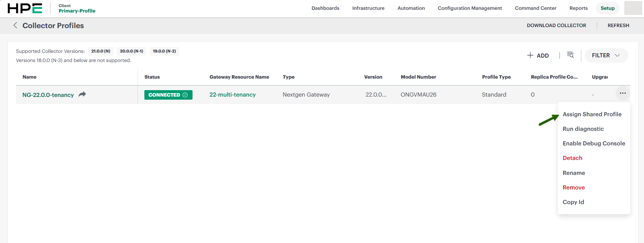Expand the FILTER dropdown
The image size is (644, 243).
tap(606, 55)
